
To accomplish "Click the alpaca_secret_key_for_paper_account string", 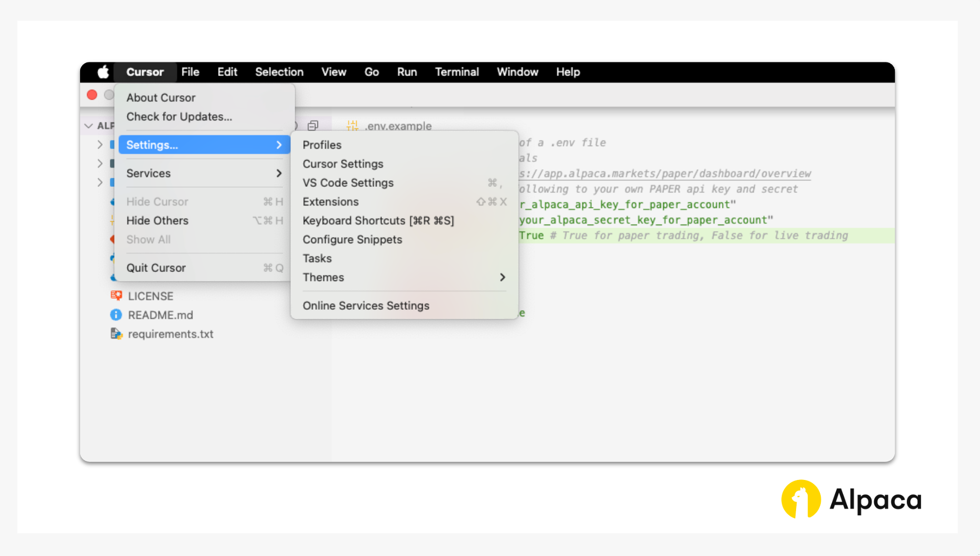I will tap(646, 220).
